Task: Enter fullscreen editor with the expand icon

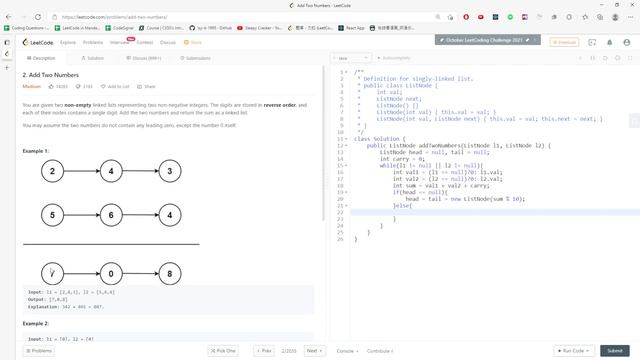Action: [630, 58]
